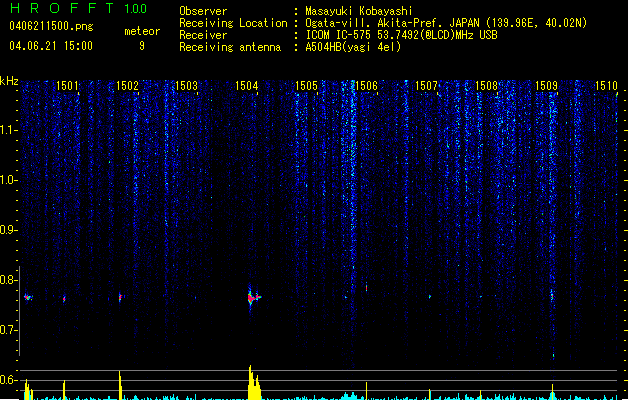
Task: Click the 1504 time axis marker
Action: click(x=246, y=86)
